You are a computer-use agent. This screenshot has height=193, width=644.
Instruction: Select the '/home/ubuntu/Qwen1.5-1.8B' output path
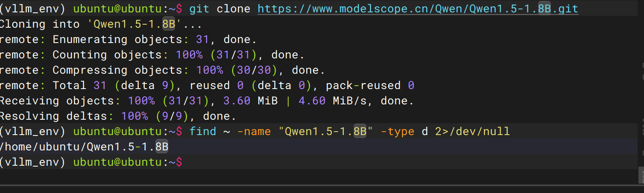click(84, 147)
